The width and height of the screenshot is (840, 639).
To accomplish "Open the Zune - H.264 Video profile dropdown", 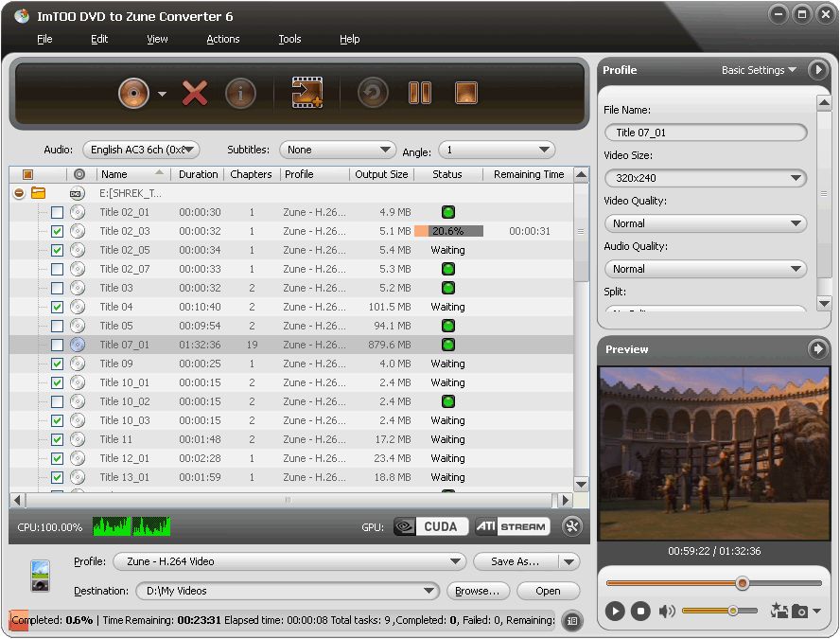I will click(289, 561).
